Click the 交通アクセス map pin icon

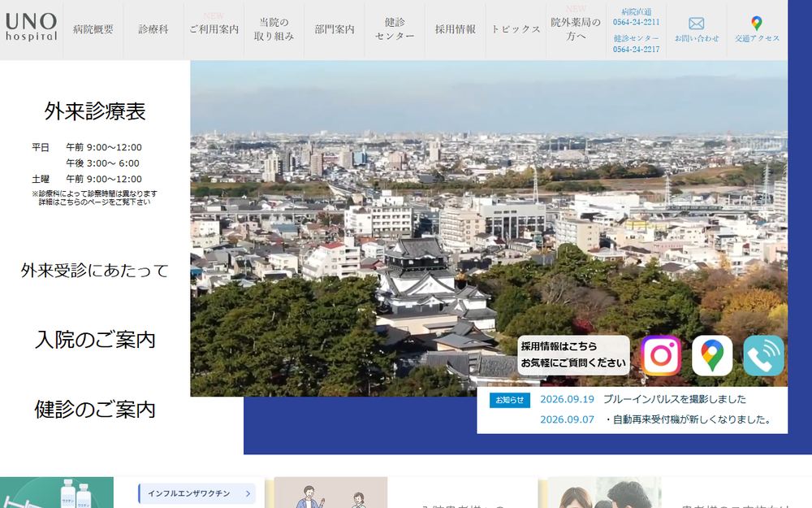pos(757,24)
